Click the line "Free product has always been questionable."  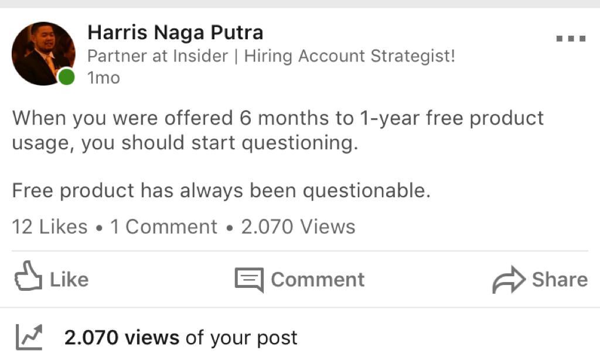pos(221,191)
